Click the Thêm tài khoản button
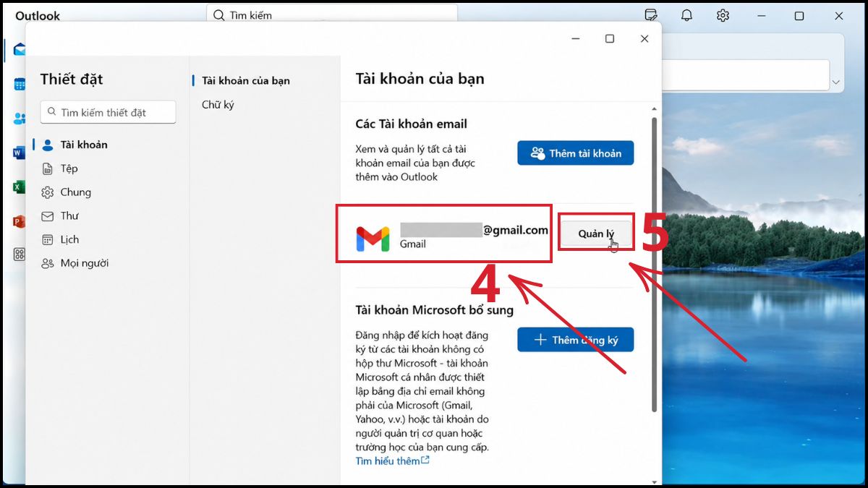The height and width of the screenshot is (488, 868). [575, 153]
